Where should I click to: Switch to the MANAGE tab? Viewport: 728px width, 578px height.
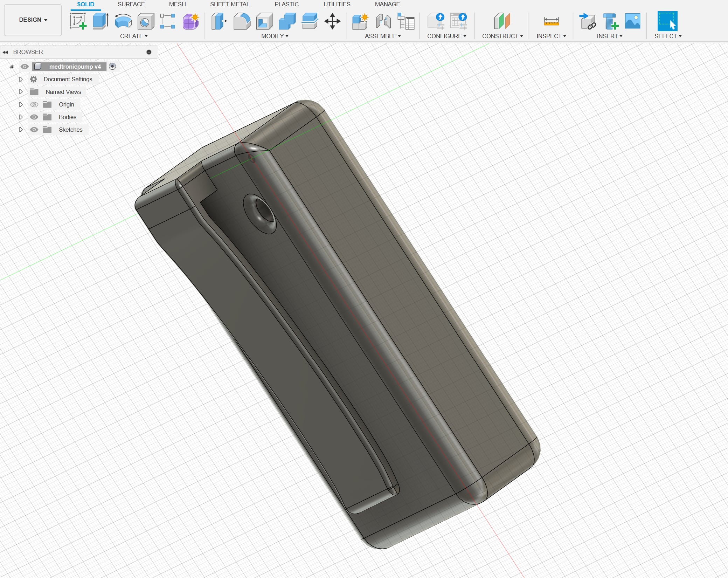(387, 4)
